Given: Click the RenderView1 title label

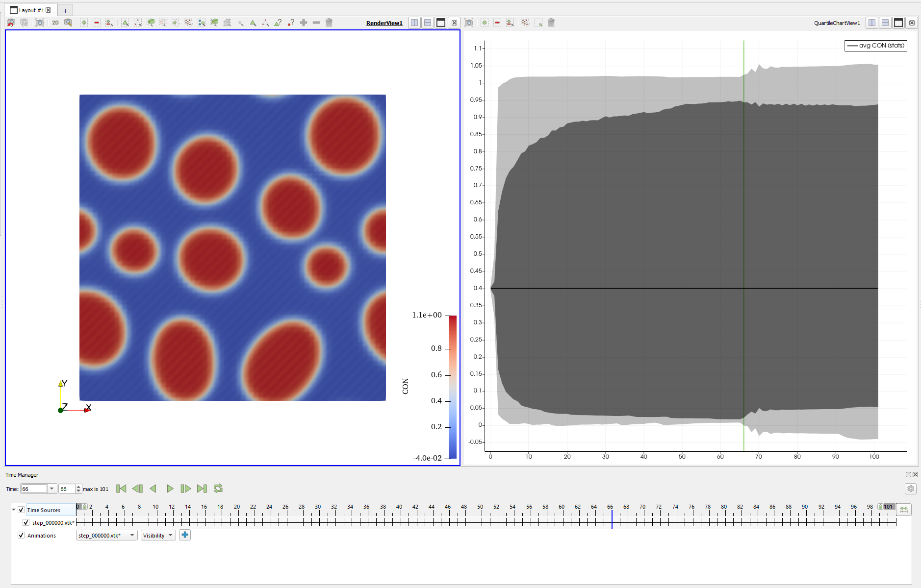Looking at the screenshot, I should 384,23.
